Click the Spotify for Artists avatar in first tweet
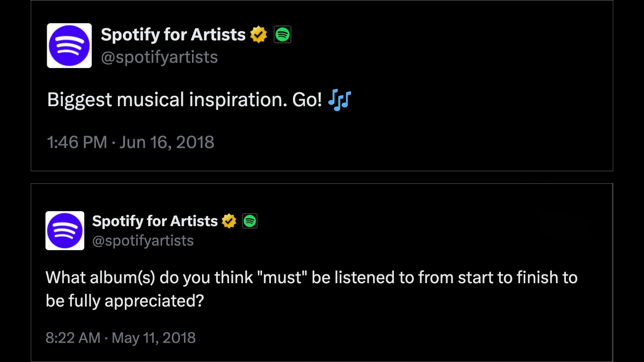The height and width of the screenshot is (362, 644). tap(69, 45)
